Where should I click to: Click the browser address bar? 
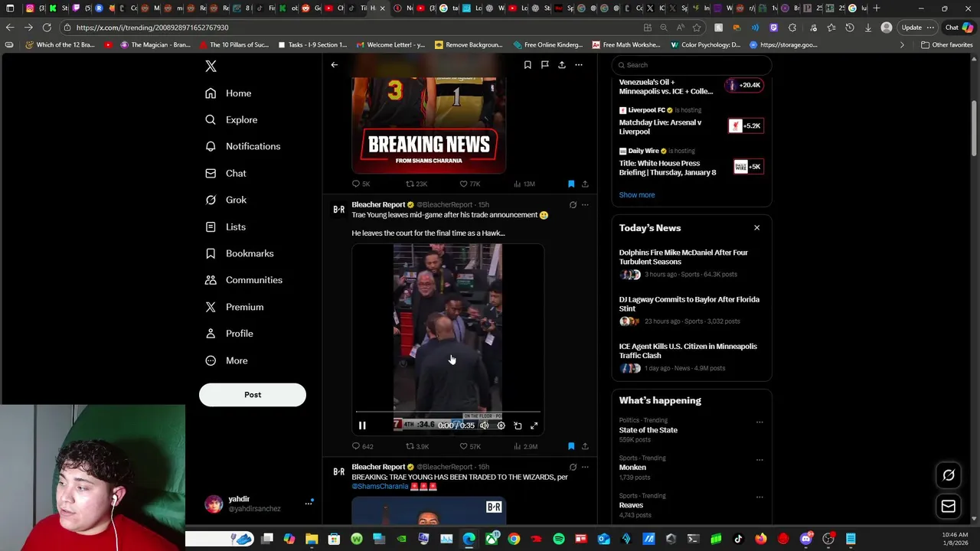click(352, 28)
